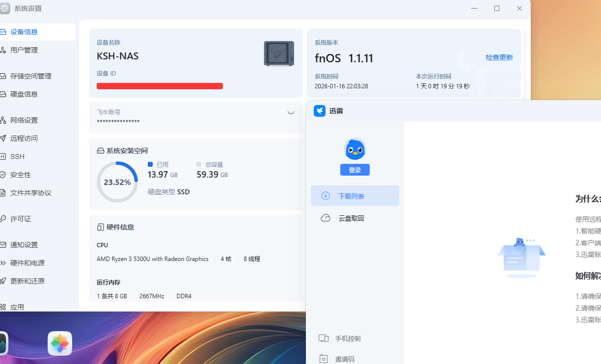Click the 手机控制 device icon
Image resolution: width=601 pixels, height=364 pixels.
click(323, 338)
